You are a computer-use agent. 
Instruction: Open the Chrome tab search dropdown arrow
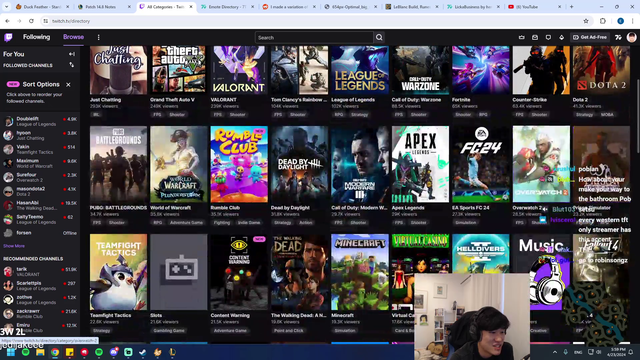pyautogui.click(x=6, y=7)
